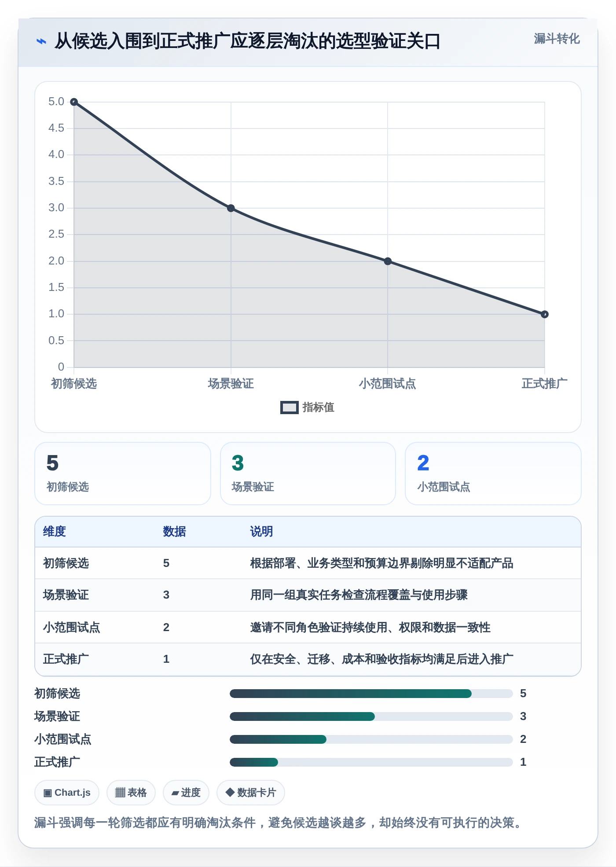Click the 初筛候选 progress bar
This screenshot has width=616, height=867.
(x=371, y=694)
